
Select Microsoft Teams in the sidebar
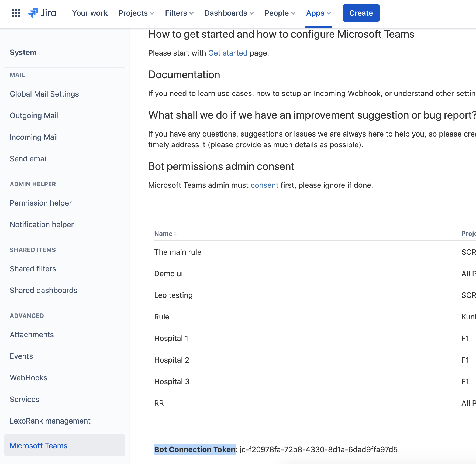[x=39, y=446]
